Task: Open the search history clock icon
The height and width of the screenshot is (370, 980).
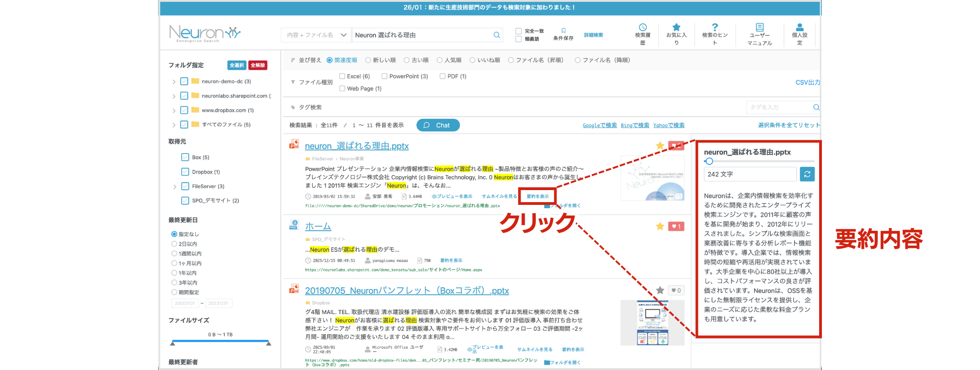Action: coord(643,27)
